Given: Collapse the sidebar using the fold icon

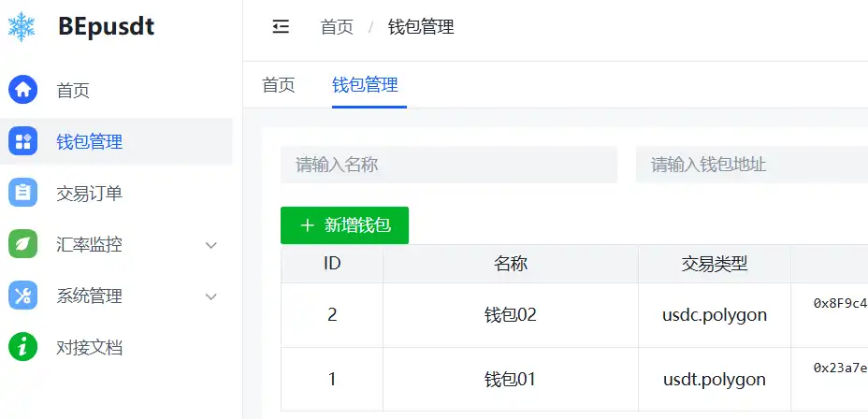Looking at the screenshot, I should [x=281, y=27].
